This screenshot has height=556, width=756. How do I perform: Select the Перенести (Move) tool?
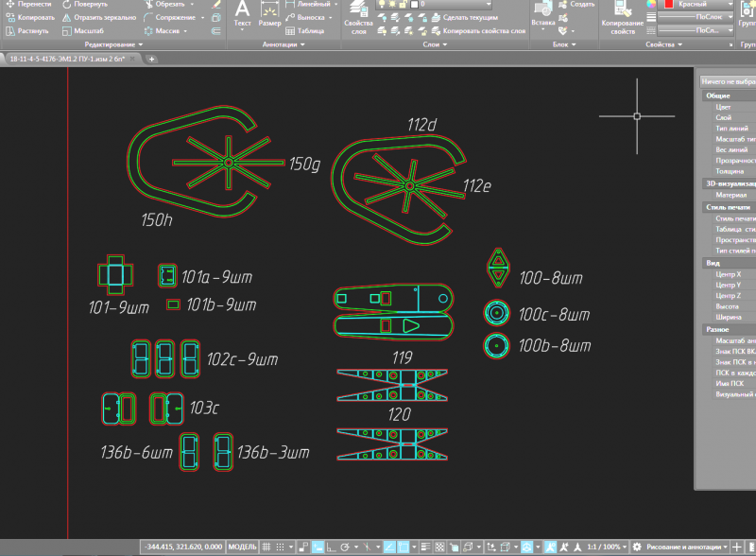point(28,4)
